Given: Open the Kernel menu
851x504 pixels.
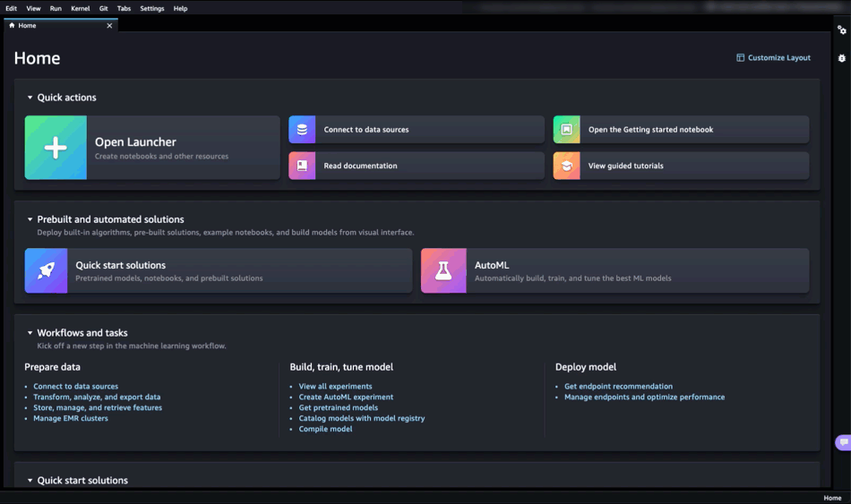Looking at the screenshot, I should pos(80,8).
